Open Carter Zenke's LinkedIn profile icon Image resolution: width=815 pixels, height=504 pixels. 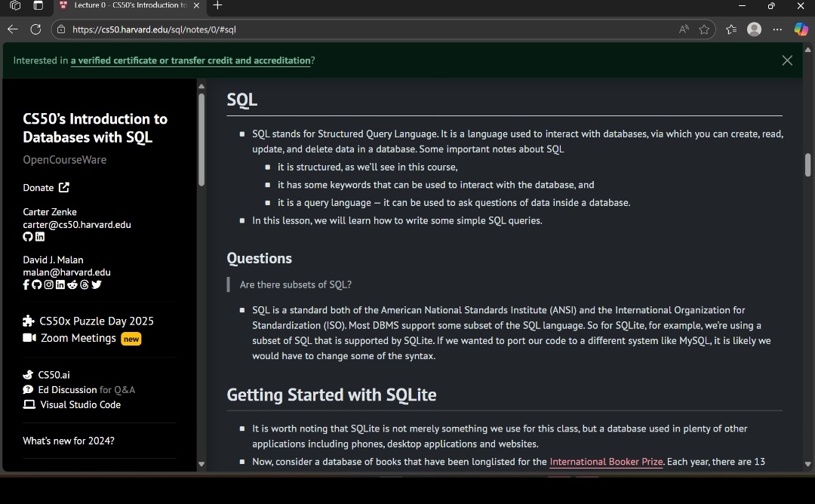pos(39,237)
